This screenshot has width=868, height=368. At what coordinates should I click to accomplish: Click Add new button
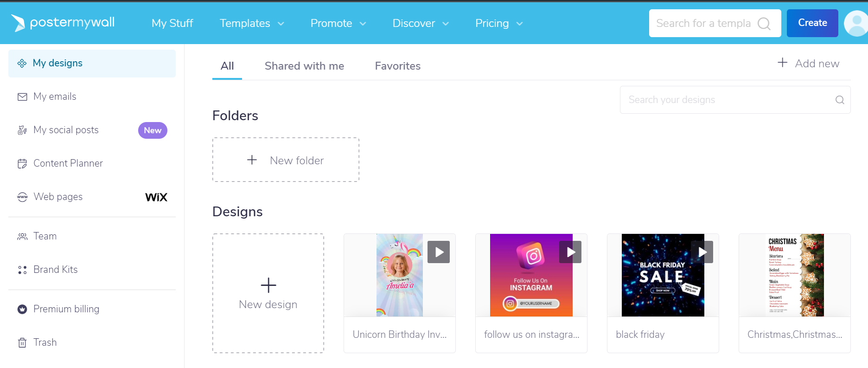point(808,63)
